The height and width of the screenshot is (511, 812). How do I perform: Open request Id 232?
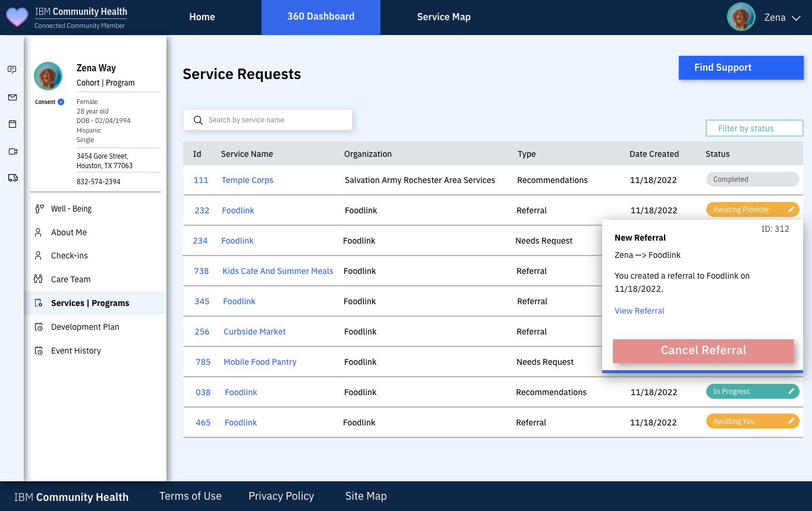202,210
